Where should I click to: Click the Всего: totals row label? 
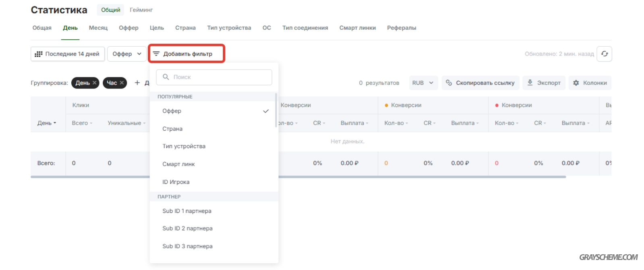click(46, 163)
